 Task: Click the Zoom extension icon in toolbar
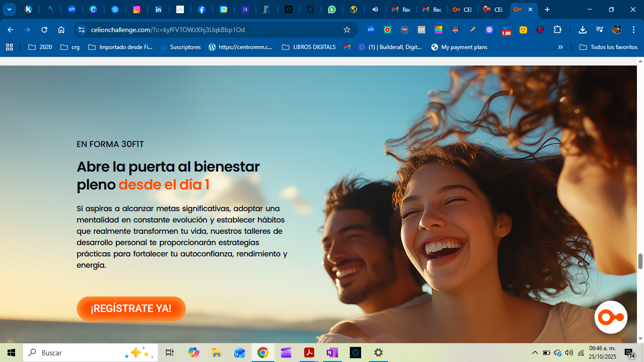pos(371,30)
